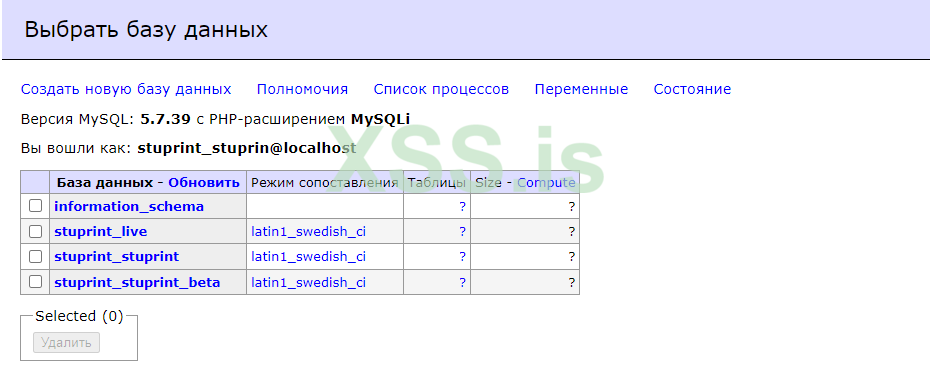The image size is (930, 380).
Task: Click the MySQLi extension text
Action: [380, 119]
